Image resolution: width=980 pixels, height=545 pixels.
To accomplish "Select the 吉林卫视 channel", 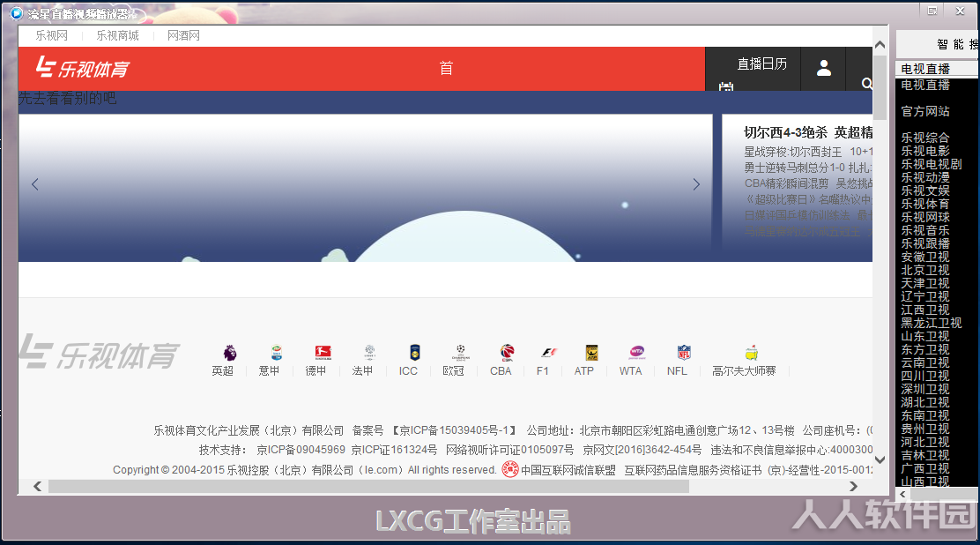I will point(925,456).
